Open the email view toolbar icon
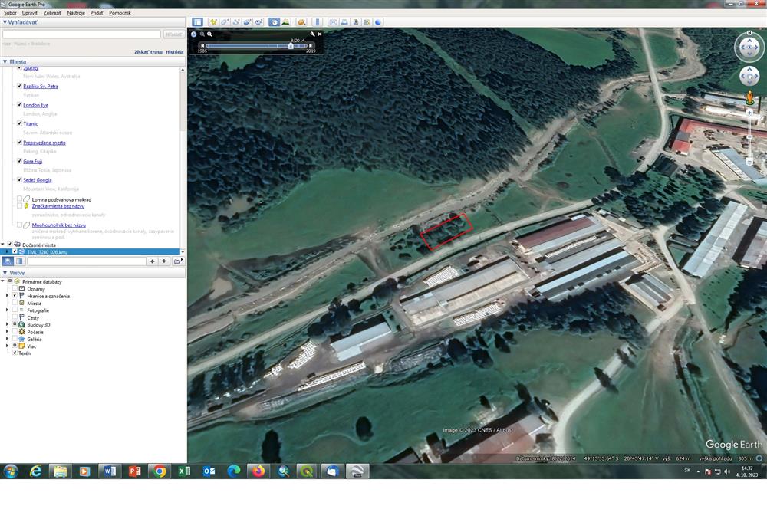This screenshot has width=767, height=532. click(x=333, y=22)
